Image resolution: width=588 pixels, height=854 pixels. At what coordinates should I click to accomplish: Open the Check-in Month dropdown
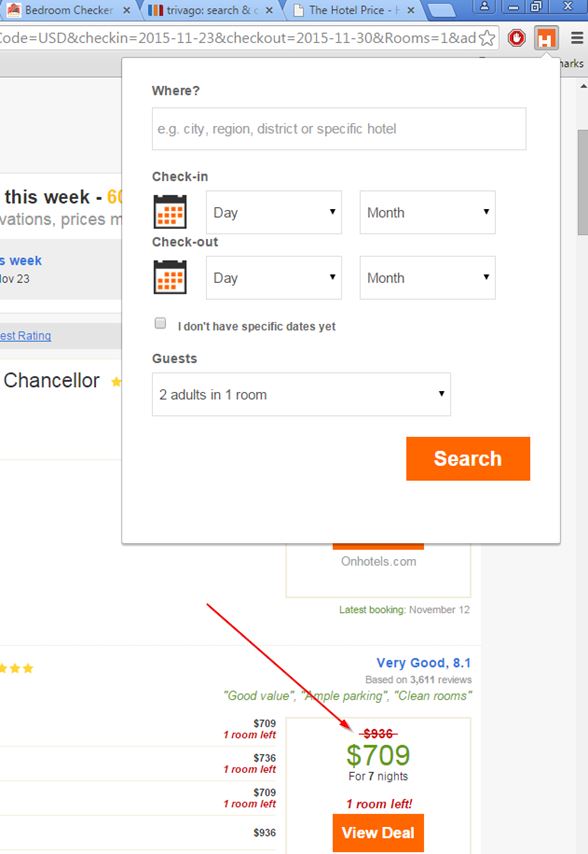427,212
